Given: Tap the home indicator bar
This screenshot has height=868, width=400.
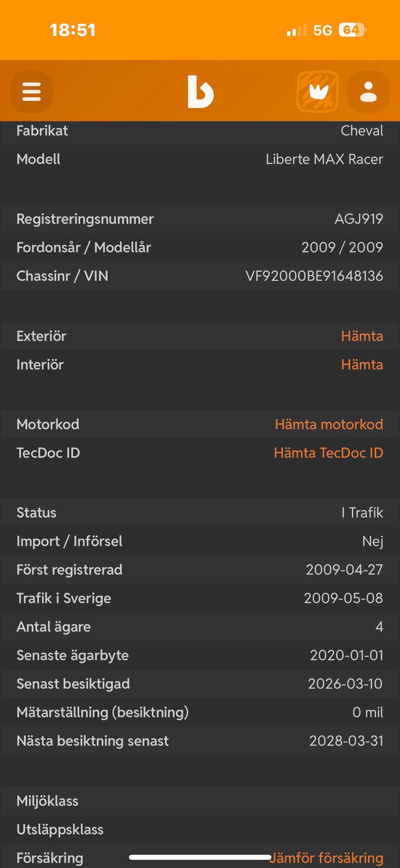Looking at the screenshot, I should pos(200,858).
